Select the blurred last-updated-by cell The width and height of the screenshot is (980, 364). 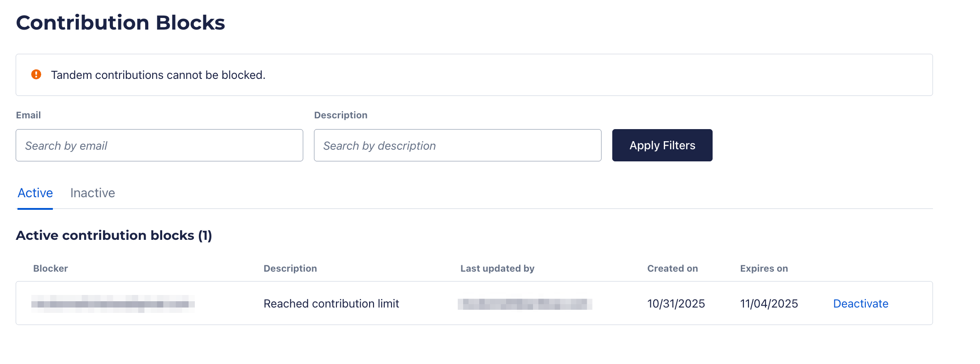(525, 304)
